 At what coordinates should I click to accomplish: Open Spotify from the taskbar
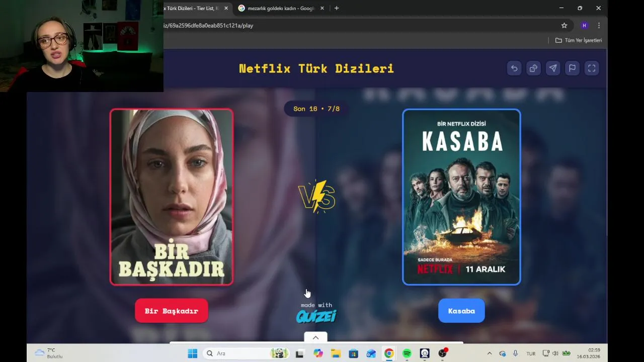(x=407, y=353)
